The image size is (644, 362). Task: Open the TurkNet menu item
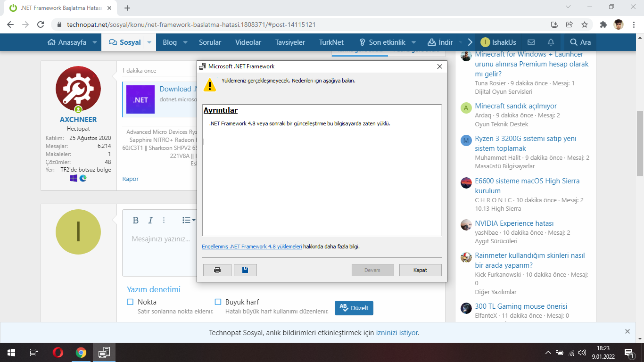click(331, 42)
